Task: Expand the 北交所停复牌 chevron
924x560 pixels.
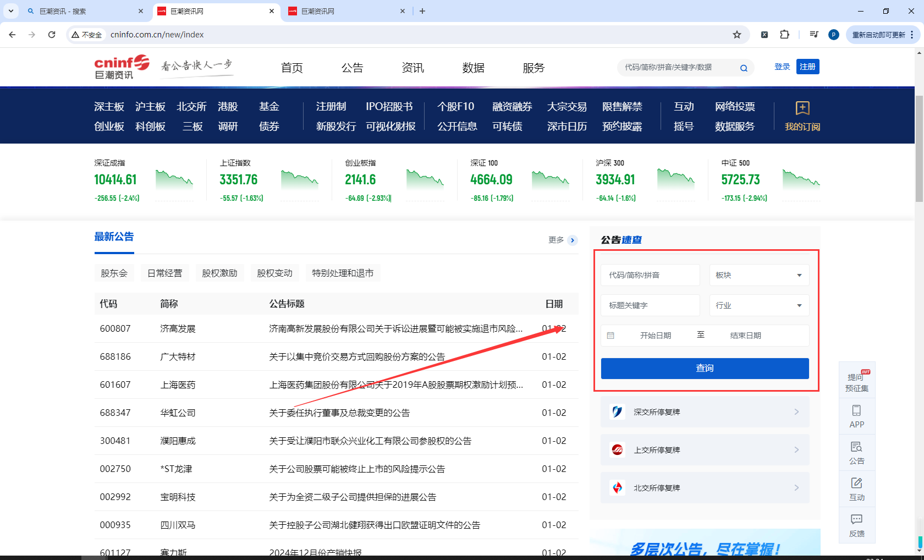Action: pyautogui.click(x=796, y=488)
